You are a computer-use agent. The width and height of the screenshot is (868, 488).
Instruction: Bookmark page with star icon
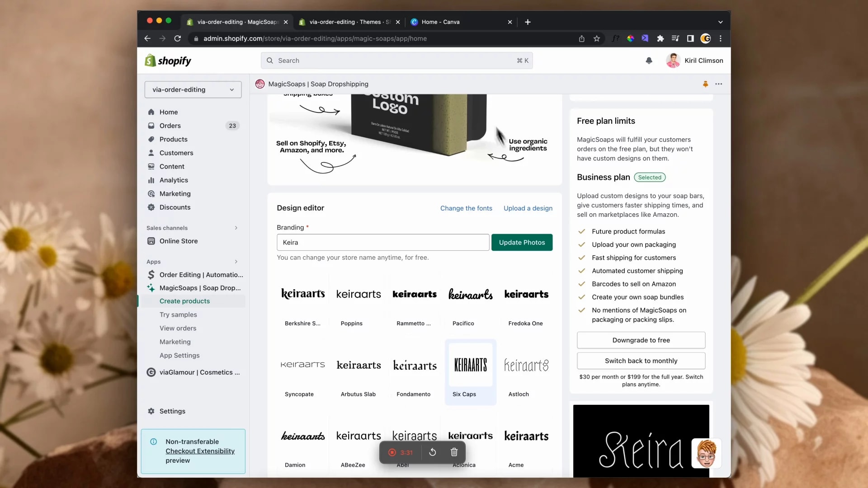597,38
